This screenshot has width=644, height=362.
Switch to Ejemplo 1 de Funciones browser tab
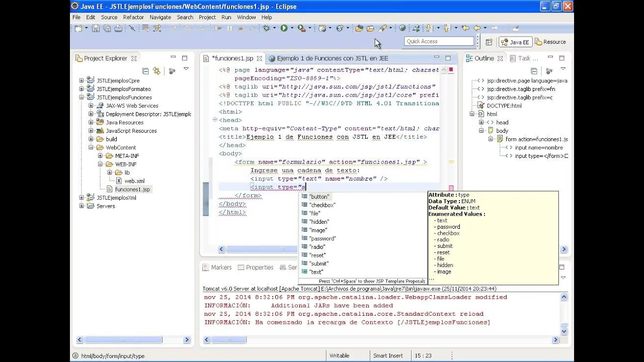pos(328,58)
